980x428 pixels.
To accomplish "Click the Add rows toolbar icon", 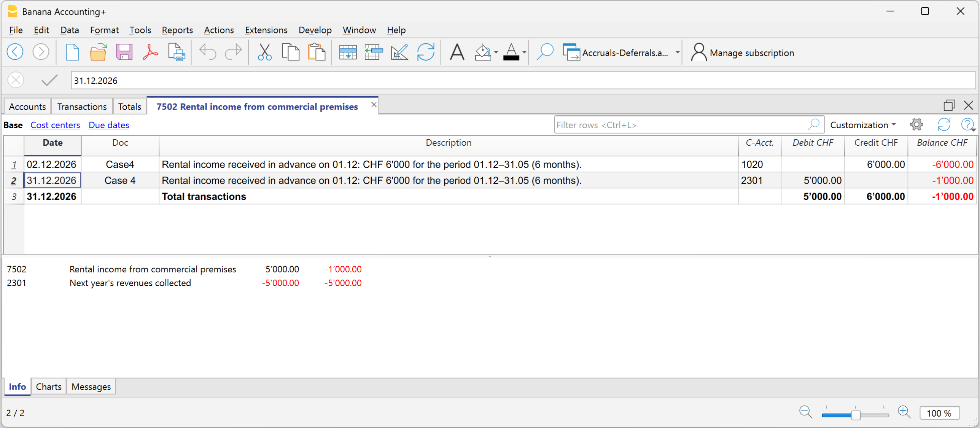I will click(x=347, y=52).
